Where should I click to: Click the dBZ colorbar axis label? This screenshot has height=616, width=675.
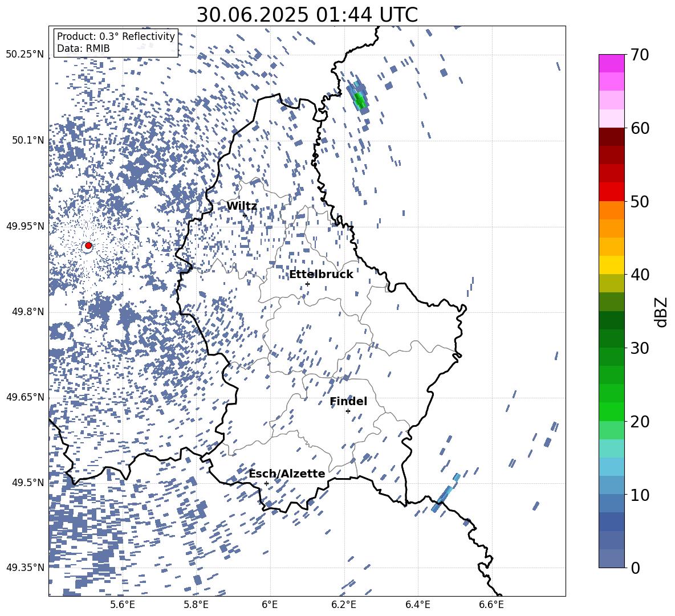(662, 312)
